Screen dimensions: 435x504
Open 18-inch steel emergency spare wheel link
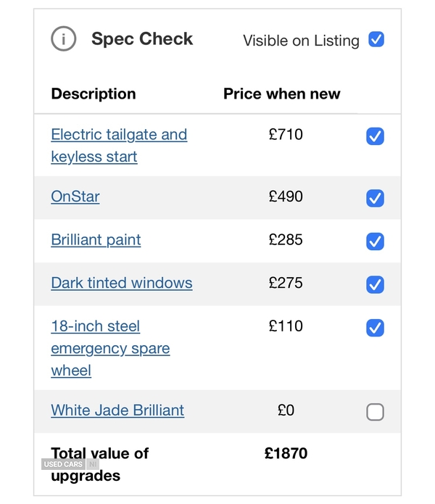pos(110,348)
